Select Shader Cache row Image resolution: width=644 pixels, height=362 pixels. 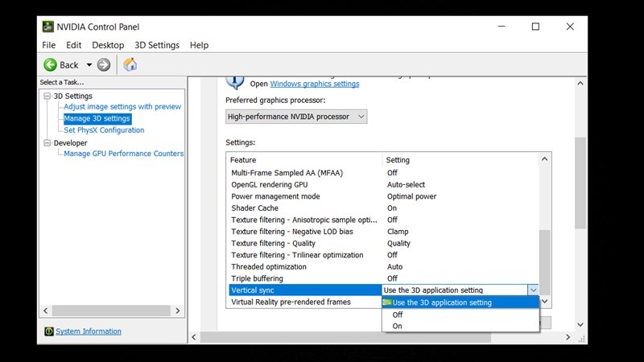tap(384, 208)
